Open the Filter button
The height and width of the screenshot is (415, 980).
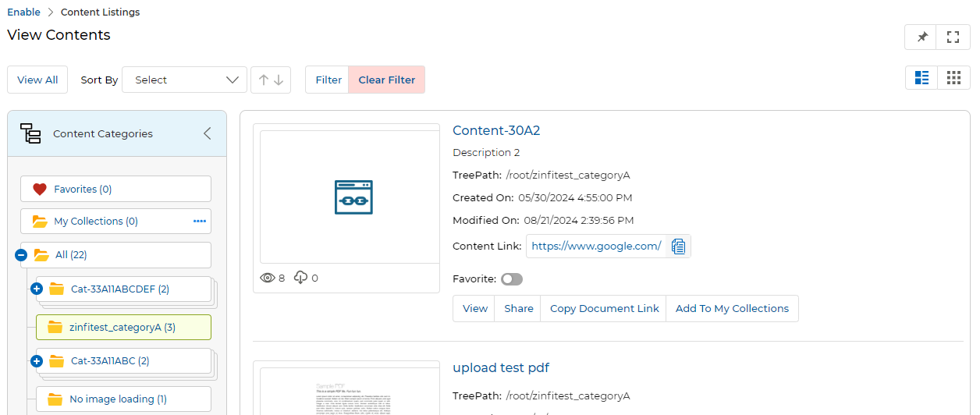[328, 80]
